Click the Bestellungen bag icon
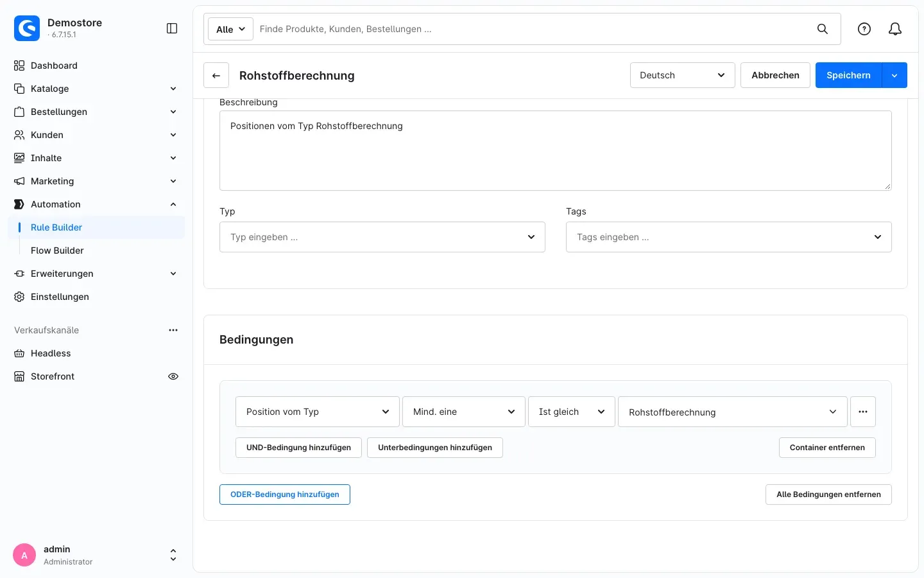This screenshot has width=924, height=578. tap(19, 112)
